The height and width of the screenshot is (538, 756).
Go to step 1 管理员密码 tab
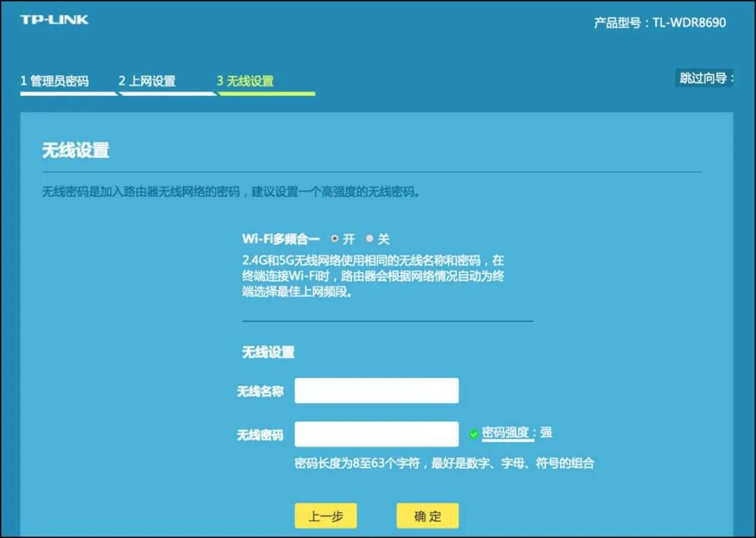[55, 80]
